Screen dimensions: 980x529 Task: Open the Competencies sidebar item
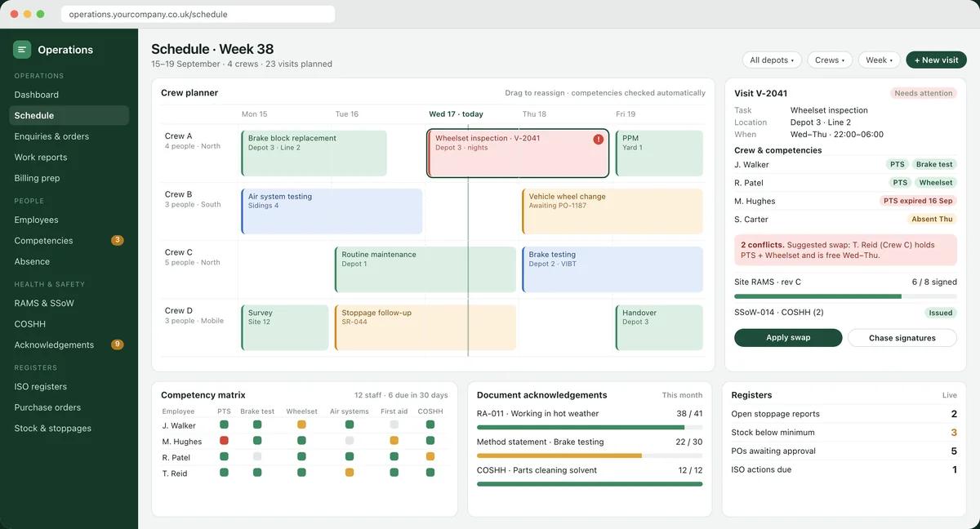pyautogui.click(x=69, y=241)
